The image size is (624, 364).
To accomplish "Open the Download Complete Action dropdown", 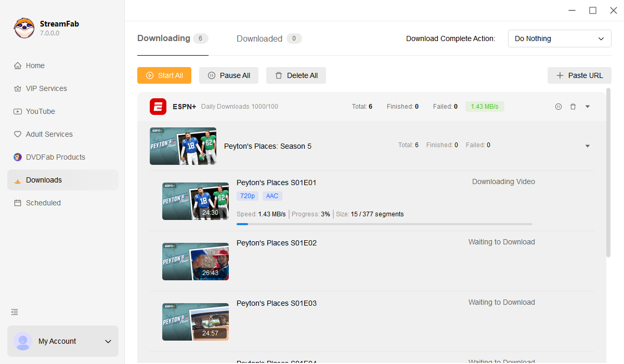I will tap(559, 38).
